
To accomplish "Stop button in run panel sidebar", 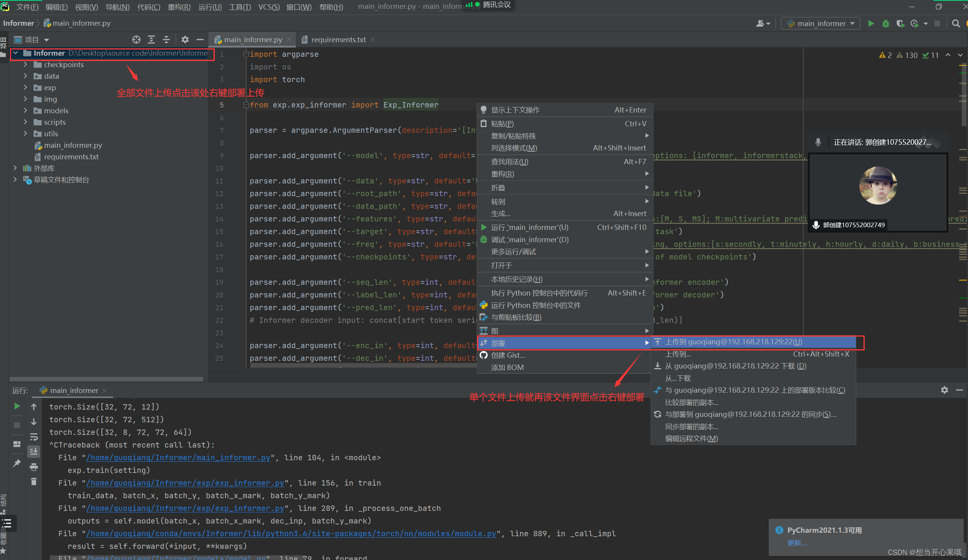I will (x=17, y=425).
